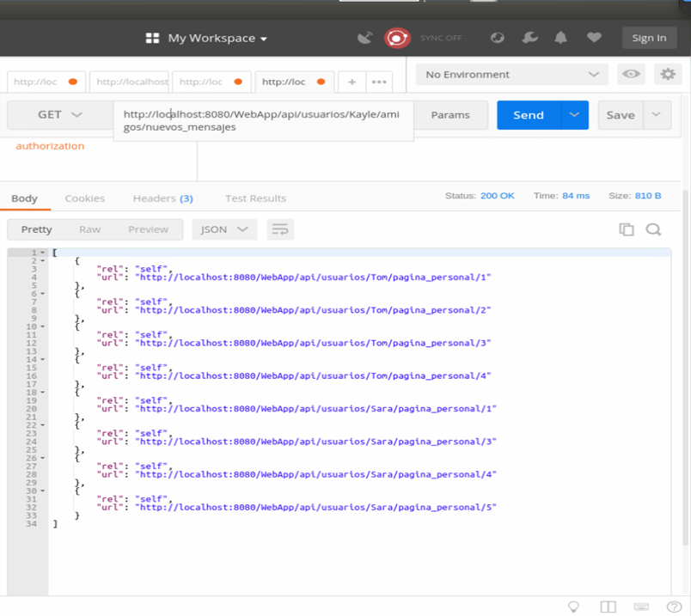Select the Pretty view mode
The image size is (691, 616).
point(37,229)
